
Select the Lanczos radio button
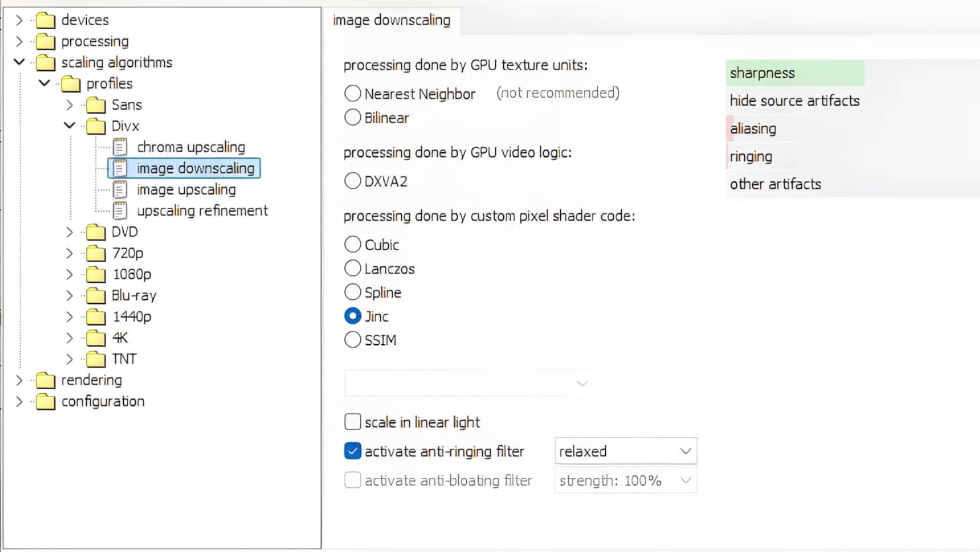(353, 269)
